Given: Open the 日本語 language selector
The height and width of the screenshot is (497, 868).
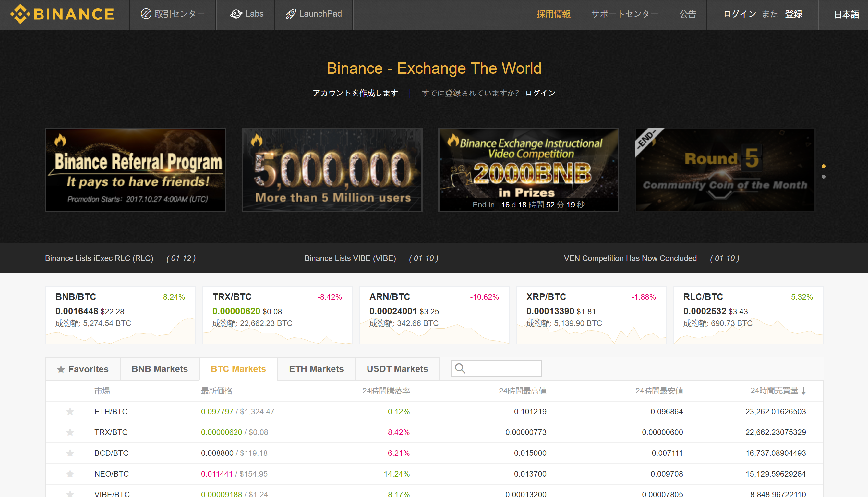Looking at the screenshot, I should click(x=847, y=14).
